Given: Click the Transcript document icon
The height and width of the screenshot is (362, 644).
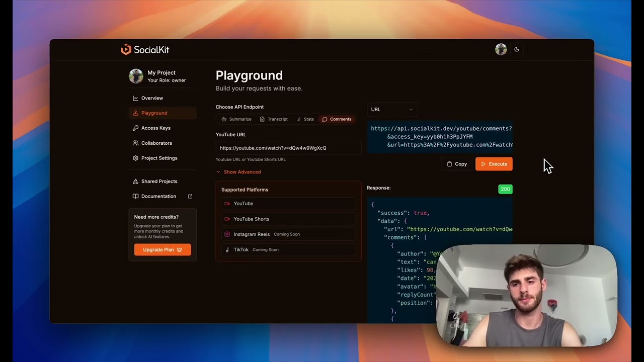Looking at the screenshot, I should point(262,119).
